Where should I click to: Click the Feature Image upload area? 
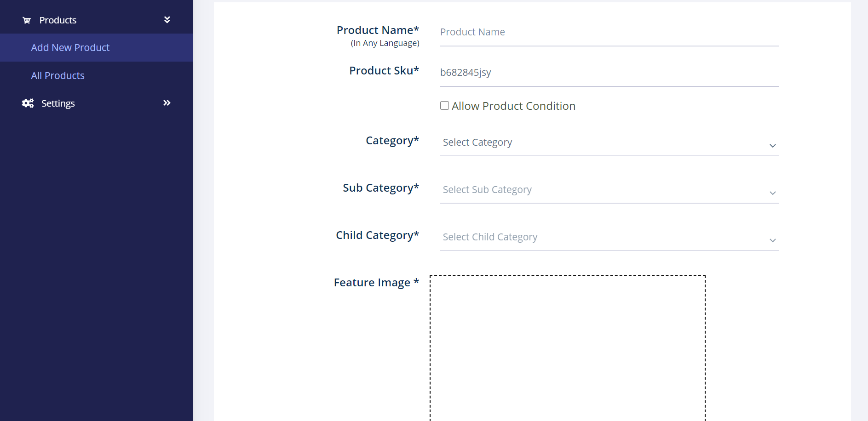568,348
